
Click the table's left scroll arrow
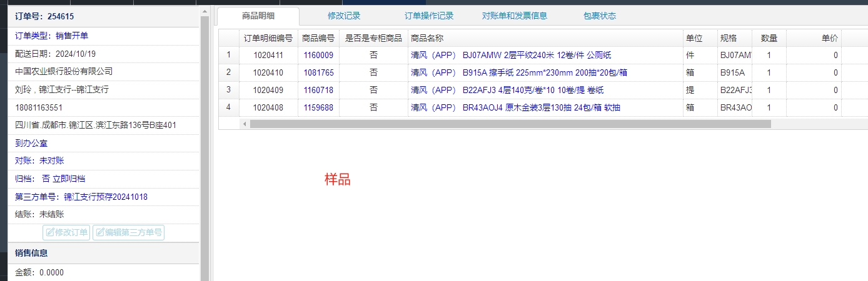pos(245,124)
